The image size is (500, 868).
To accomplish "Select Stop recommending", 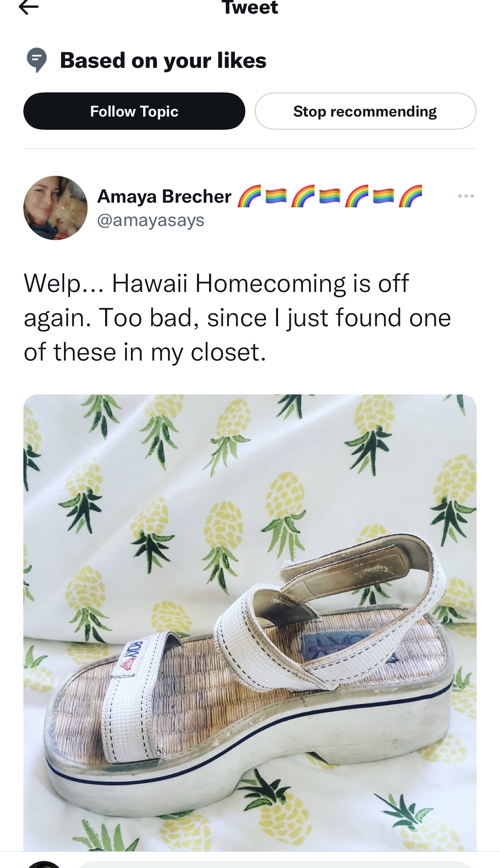I will (x=365, y=111).
